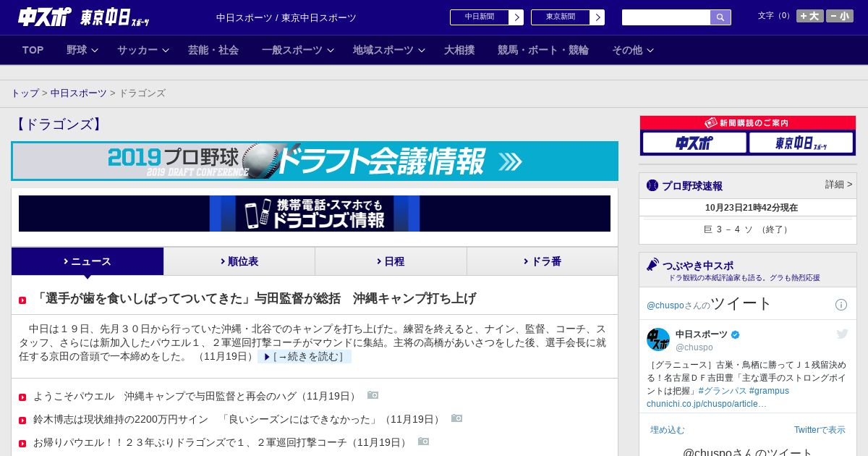Expand the 一般スポーツ dropdown chevron

point(331,50)
